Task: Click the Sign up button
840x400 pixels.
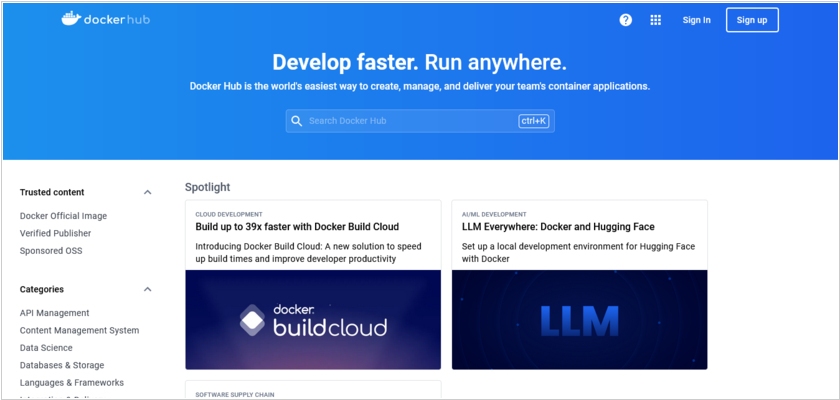Action: point(752,20)
